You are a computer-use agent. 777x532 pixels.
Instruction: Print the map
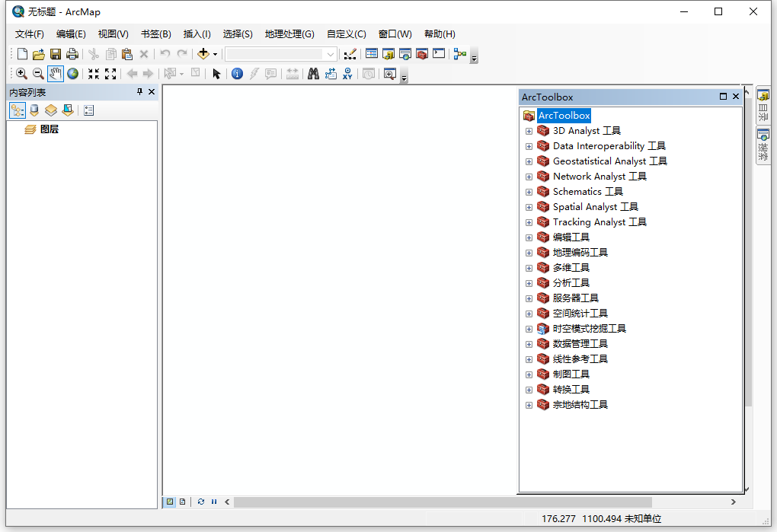pos(72,54)
